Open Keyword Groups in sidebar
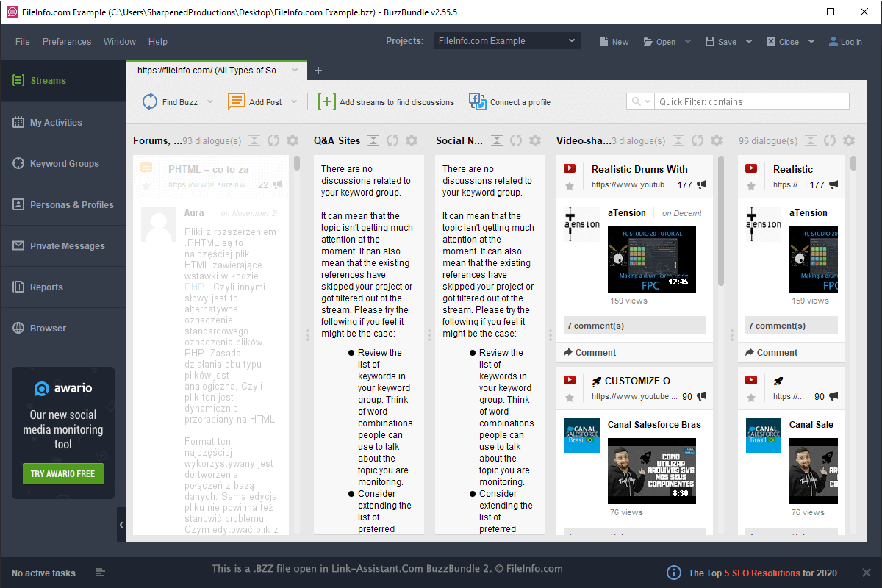The height and width of the screenshot is (588, 882). [x=62, y=164]
